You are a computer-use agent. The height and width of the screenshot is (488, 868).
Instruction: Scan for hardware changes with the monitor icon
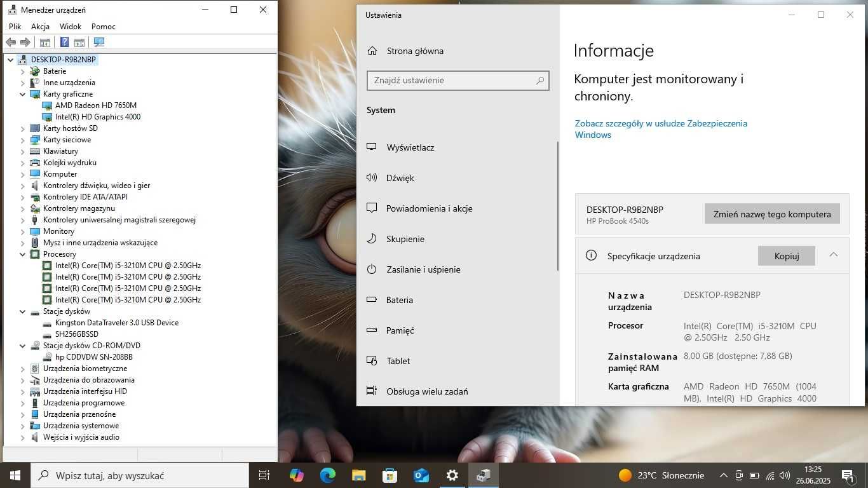(x=99, y=43)
